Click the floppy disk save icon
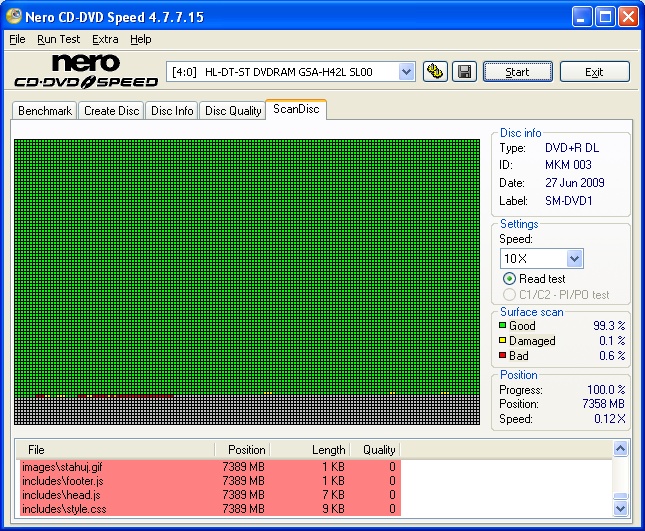Viewport: 645px width, 531px height. pos(464,72)
